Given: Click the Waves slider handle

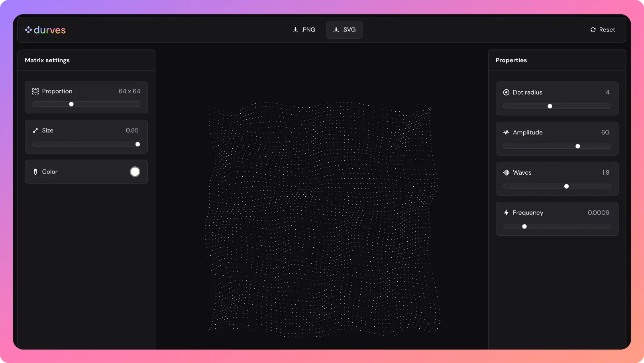Looking at the screenshot, I should (567, 187).
